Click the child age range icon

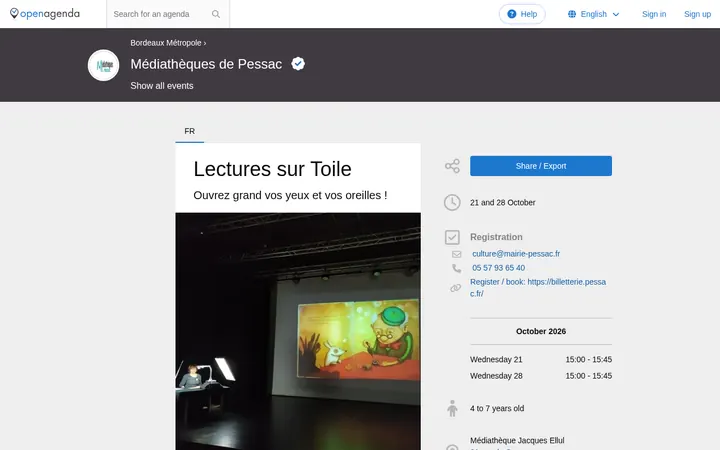[452, 408]
